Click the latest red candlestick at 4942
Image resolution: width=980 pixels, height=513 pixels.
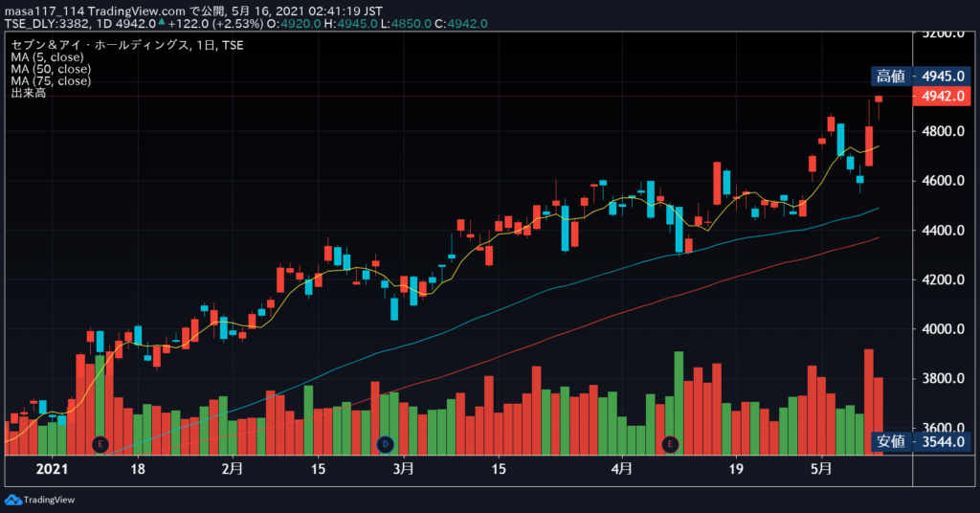click(x=879, y=99)
